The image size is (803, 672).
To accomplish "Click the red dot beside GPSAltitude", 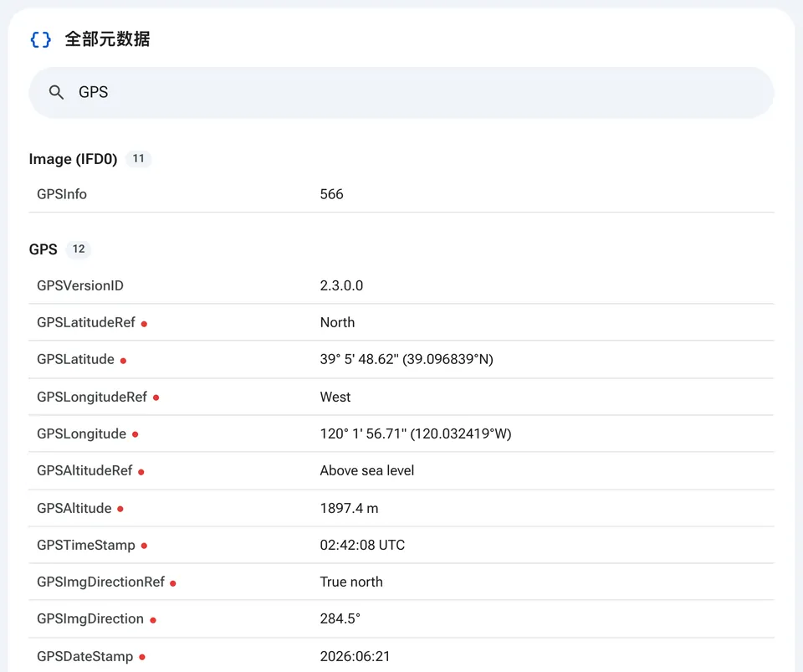I will click(120, 509).
